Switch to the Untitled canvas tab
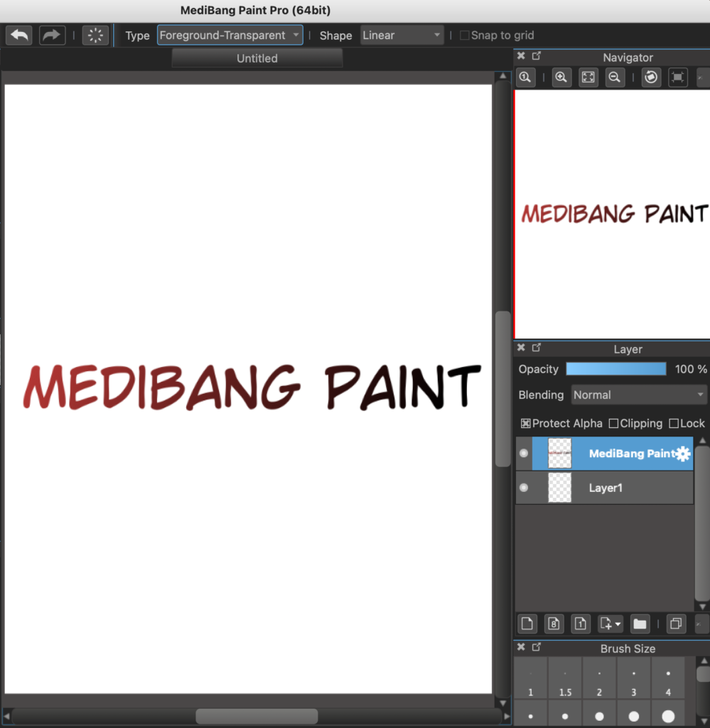This screenshot has height=728, width=710. (x=257, y=58)
